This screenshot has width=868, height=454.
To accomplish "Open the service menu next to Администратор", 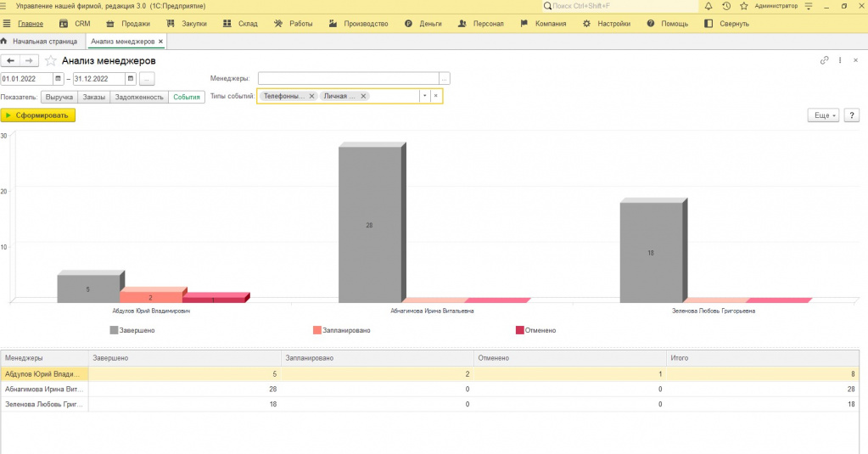I will tap(809, 6).
